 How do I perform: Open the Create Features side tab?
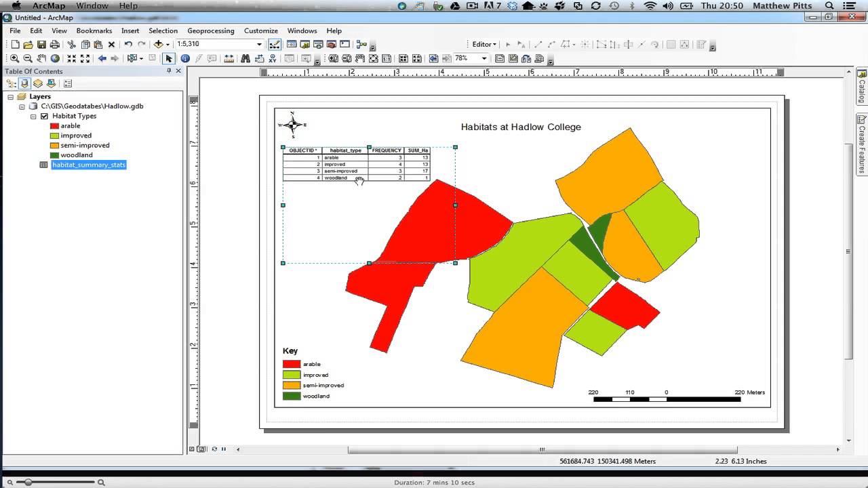click(x=862, y=144)
